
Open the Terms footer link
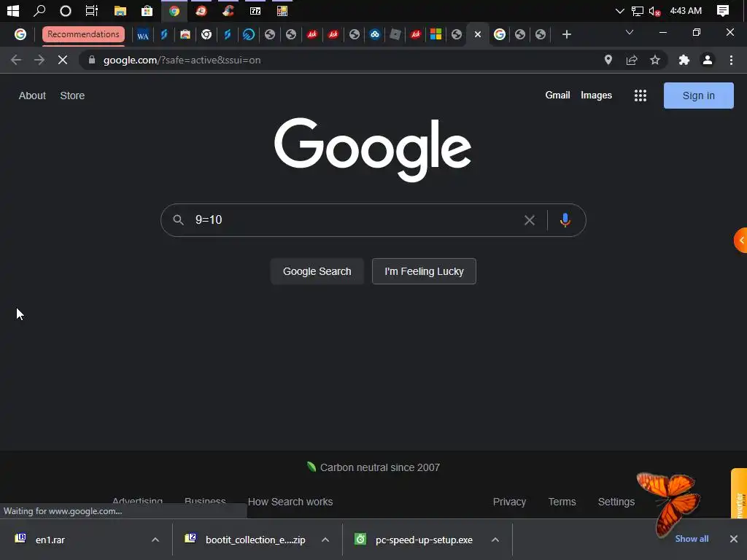[562, 502]
